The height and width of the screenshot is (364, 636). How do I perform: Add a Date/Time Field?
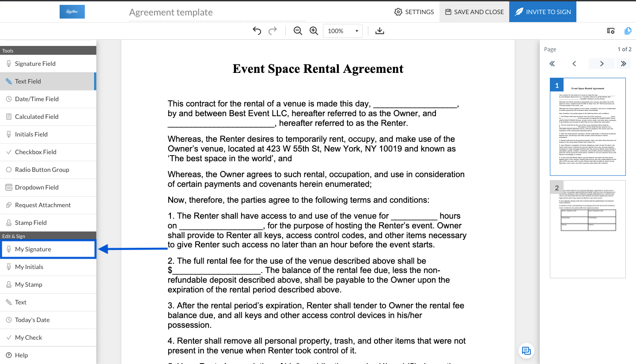[37, 99]
